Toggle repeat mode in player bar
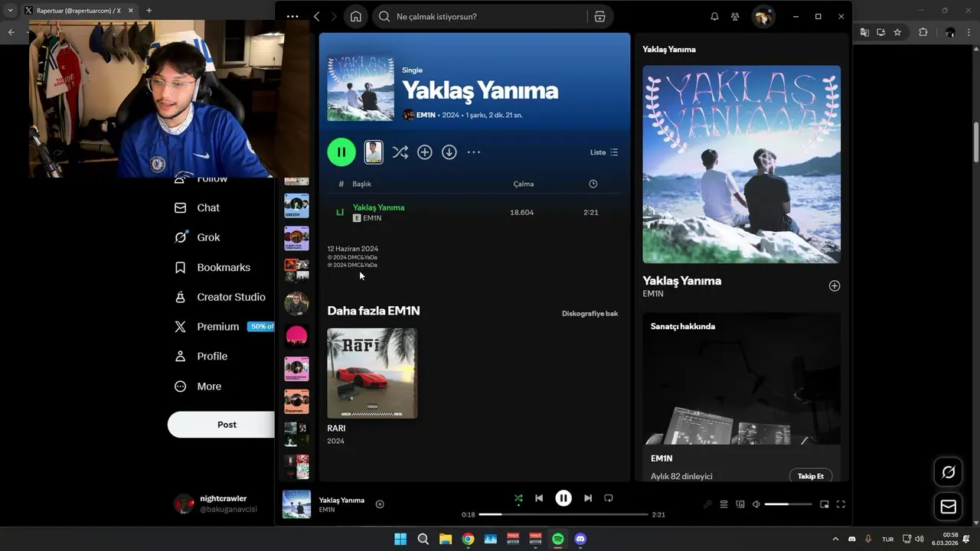The image size is (980, 551). (609, 498)
